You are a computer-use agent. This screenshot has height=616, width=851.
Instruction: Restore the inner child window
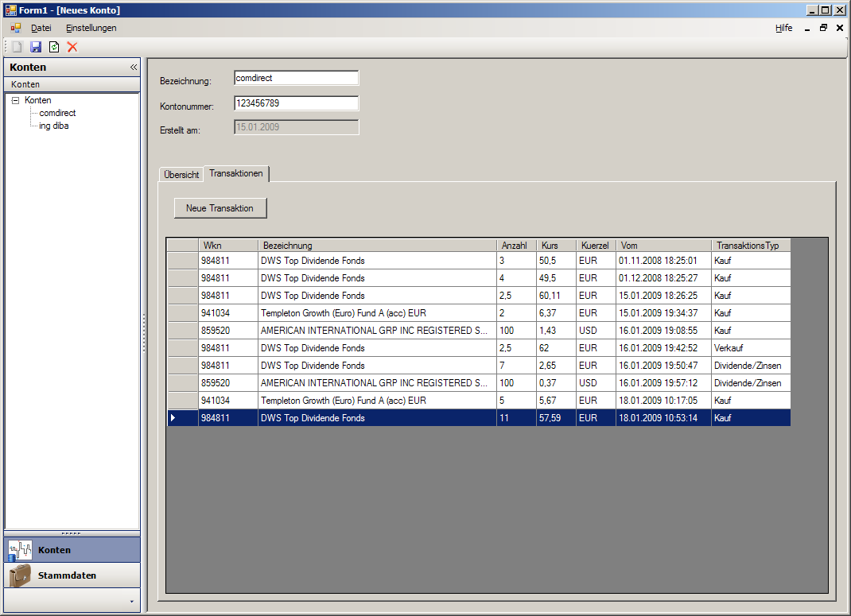click(823, 28)
